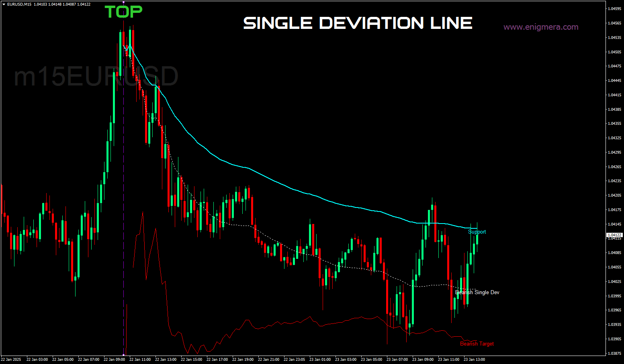Click the 1.03875 price axis label
The height and width of the screenshot is (364, 624).
tap(615, 354)
